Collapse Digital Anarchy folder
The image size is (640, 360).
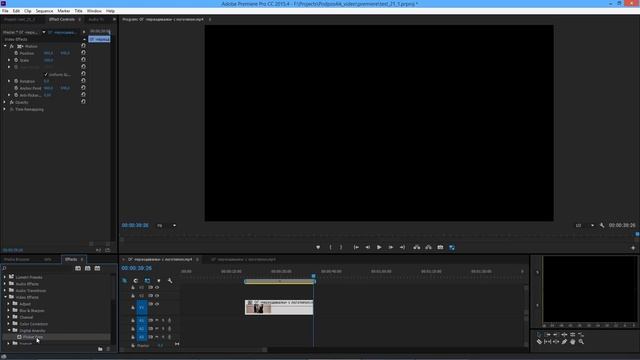coord(9,330)
